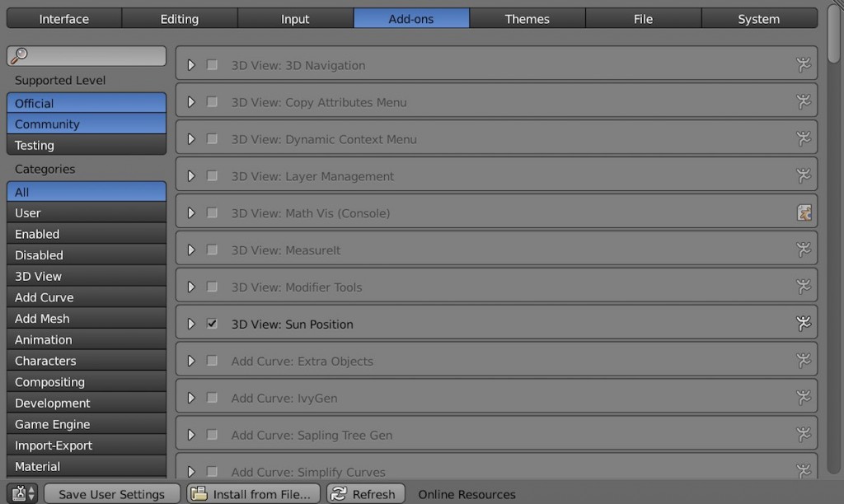Select the Import-Export category filter
This screenshot has width=844, height=504.
click(86, 446)
